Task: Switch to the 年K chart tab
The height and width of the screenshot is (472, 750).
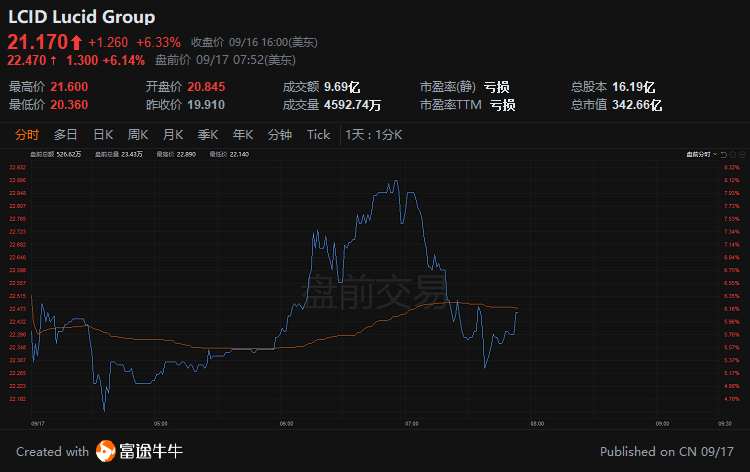Action: pyautogui.click(x=243, y=135)
